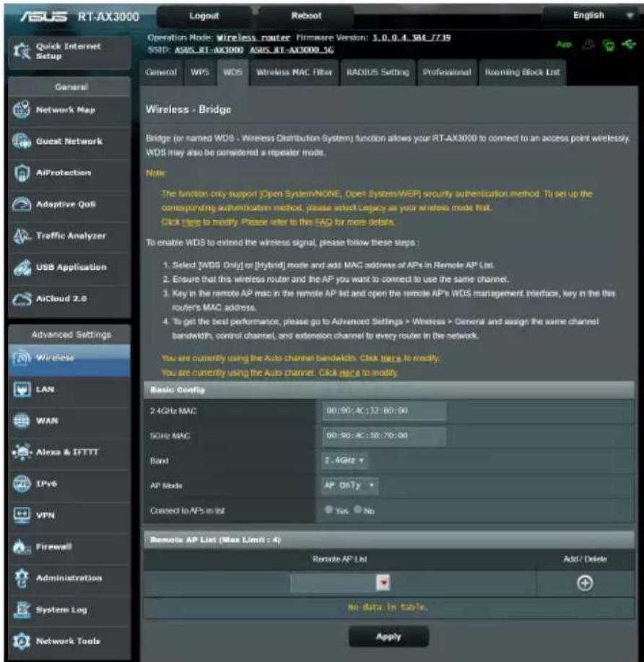Open Traffic Analyzer menu item label

[71, 236]
